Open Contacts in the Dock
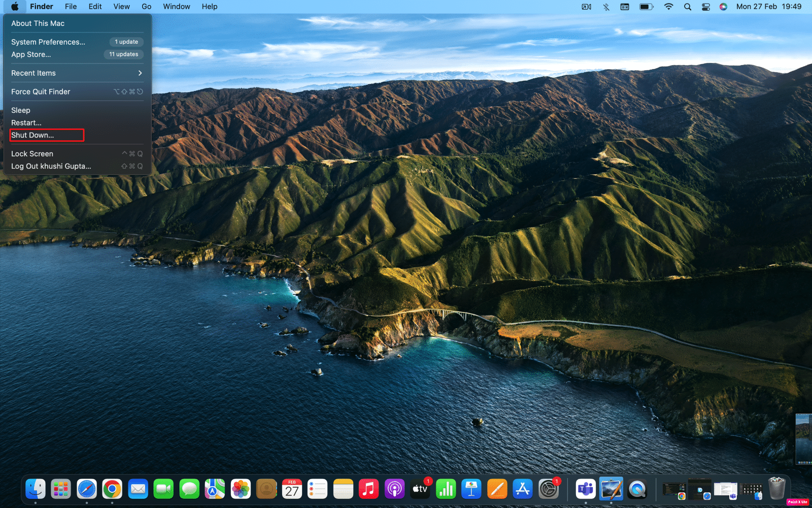 (266, 489)
